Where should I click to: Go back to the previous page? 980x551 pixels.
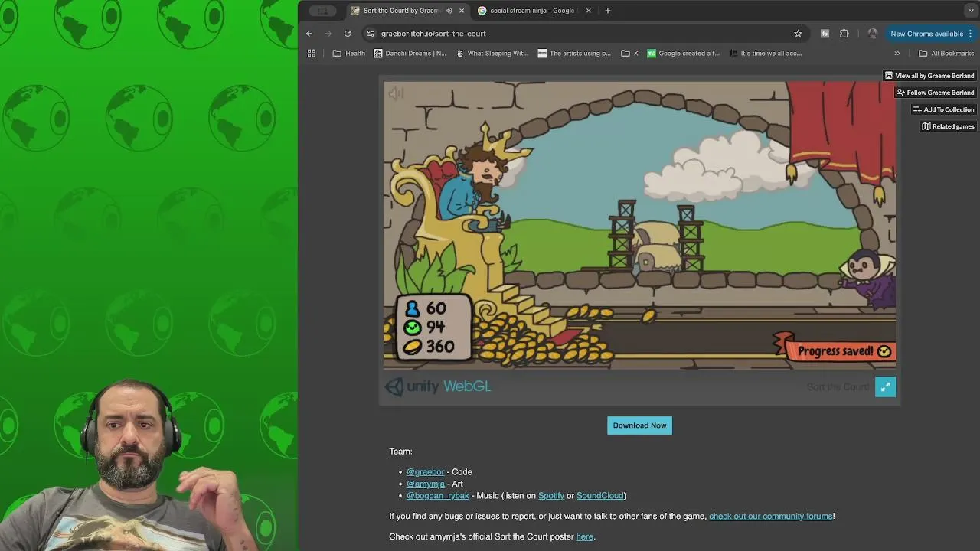point(309,34)
